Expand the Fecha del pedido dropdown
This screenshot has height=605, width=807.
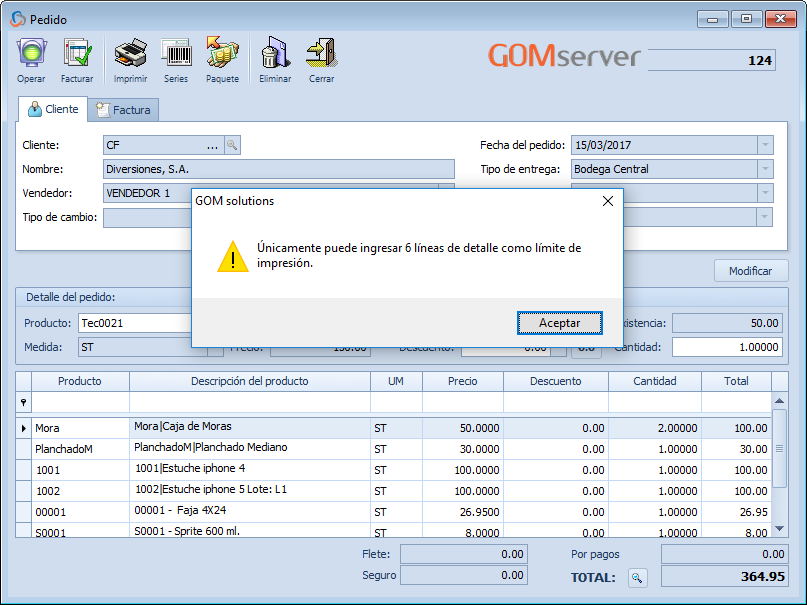click(x=765, y=145)
